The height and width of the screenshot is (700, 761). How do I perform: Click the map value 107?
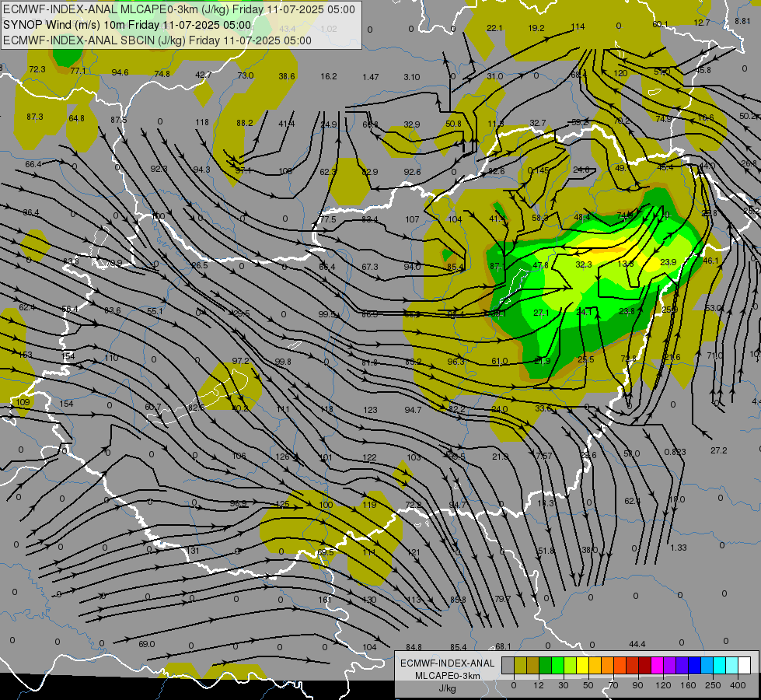point(412,219)
